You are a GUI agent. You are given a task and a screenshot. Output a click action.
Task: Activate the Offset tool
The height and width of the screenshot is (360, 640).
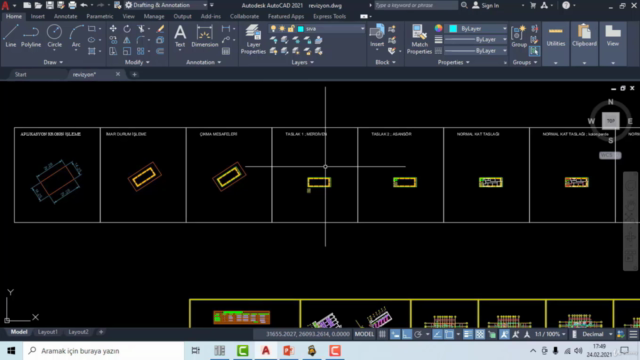[x=160, y=51]
